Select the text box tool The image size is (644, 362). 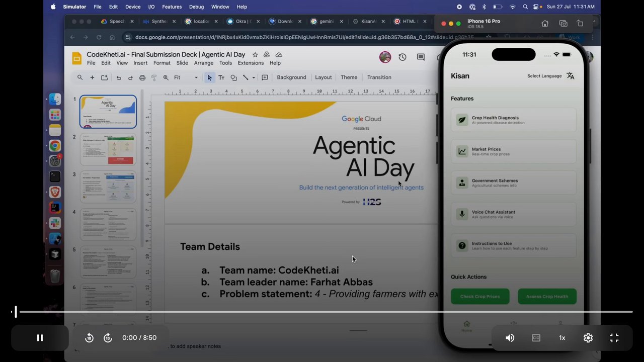click(x=221, y=77)
